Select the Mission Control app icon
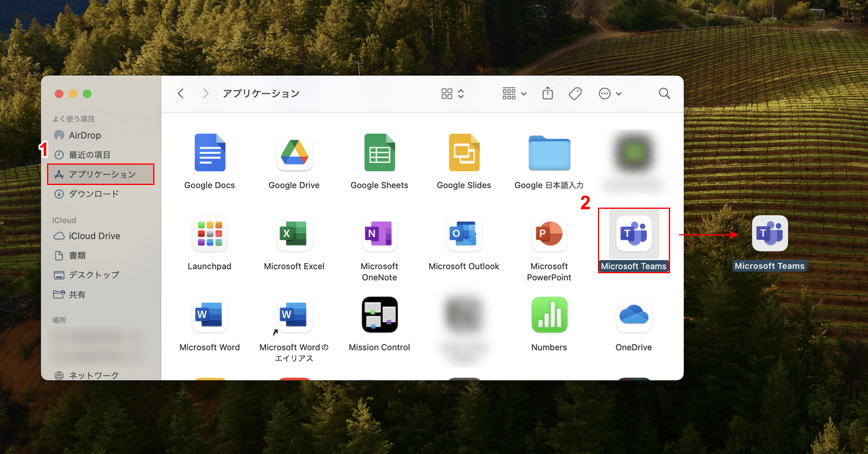The width and height of the screenshot is (868, 454). click(380, 314)
